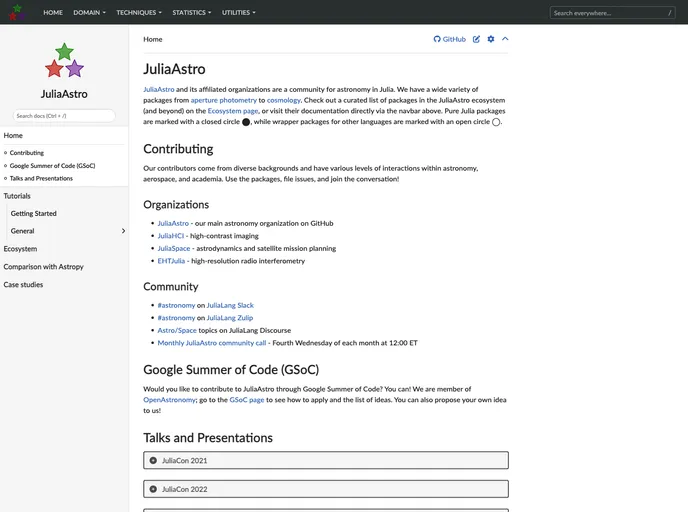The image size is (688, 512).
Task: Click the edit source pencil icon
Action: (x=476, y=39)
